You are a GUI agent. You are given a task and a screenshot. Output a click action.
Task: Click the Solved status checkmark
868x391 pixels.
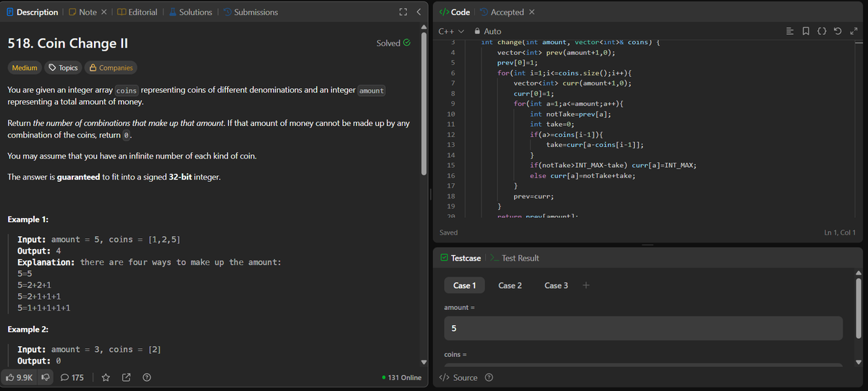pos(408,43)
